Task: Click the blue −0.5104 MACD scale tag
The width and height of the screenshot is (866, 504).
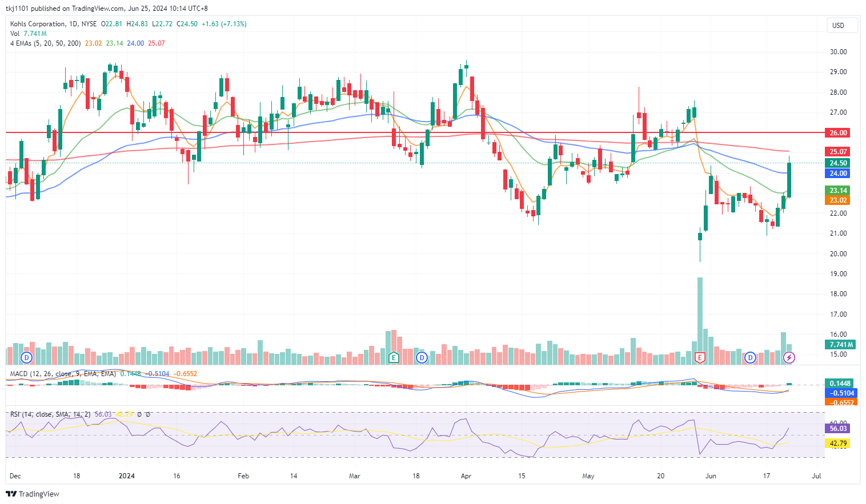Action: (x=841, y=393)
